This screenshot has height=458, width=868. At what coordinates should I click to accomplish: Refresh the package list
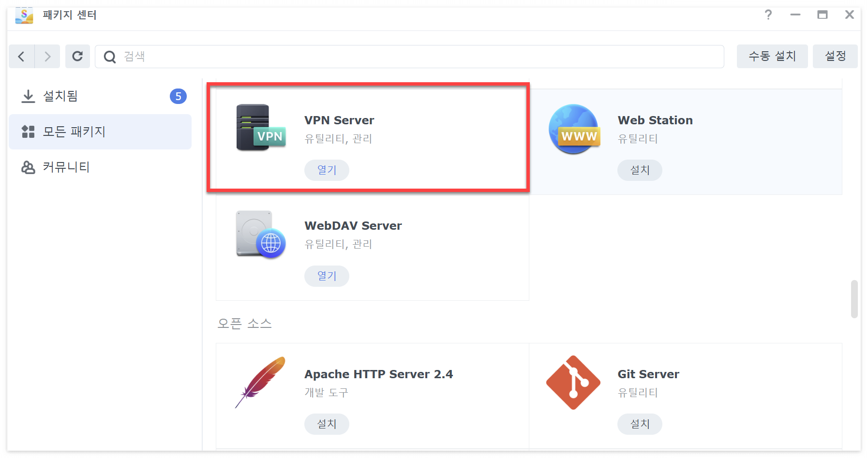coord(77,57)
